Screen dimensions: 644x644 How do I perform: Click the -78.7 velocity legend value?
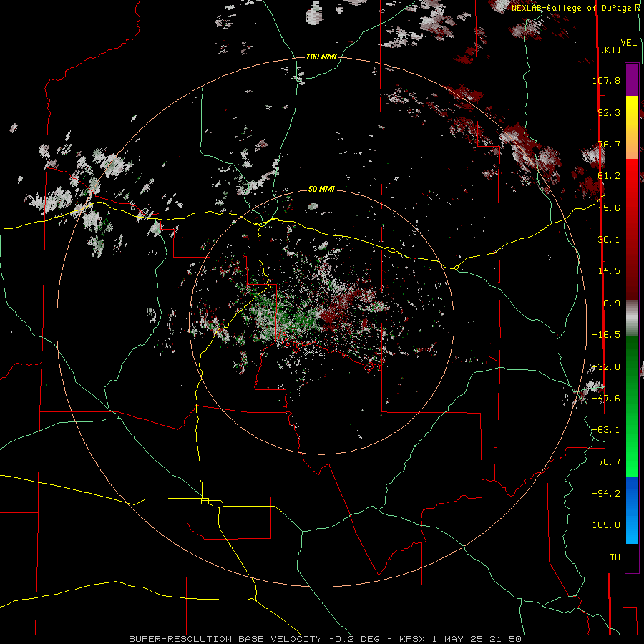pos(606,462)
